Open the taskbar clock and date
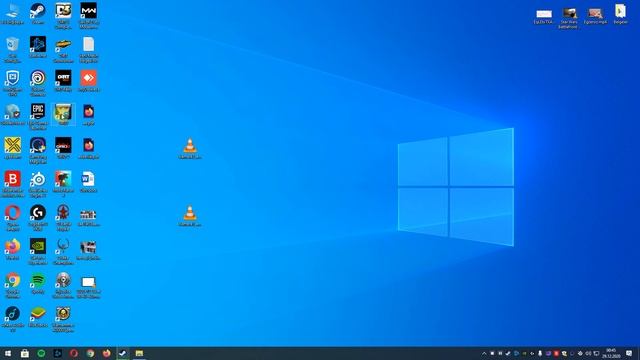The image size is (640, 360). [x=611, y=353]
